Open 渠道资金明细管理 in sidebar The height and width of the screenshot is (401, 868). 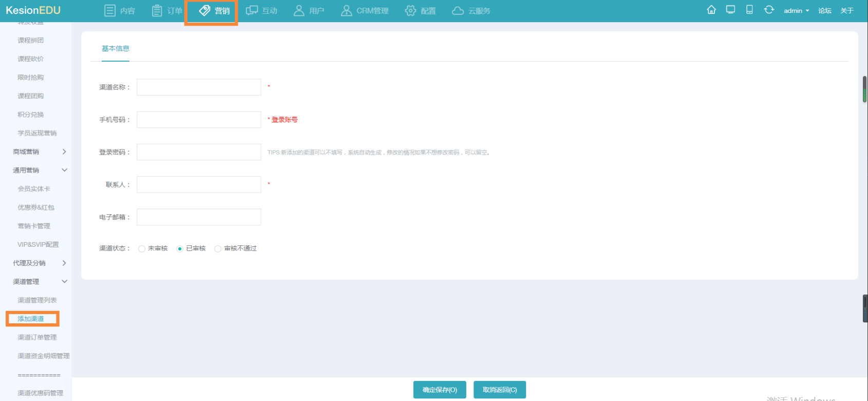44,356
